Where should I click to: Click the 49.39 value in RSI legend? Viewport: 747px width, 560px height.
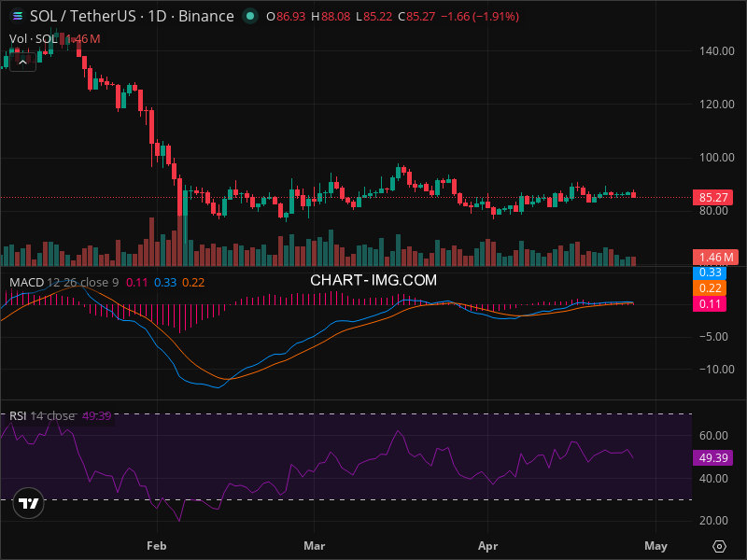click(97, 415)
